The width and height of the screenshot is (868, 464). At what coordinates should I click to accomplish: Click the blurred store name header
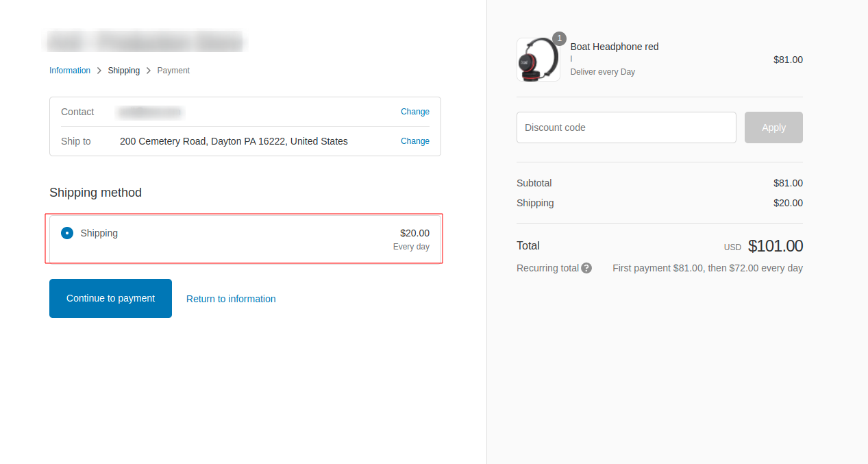click(145, 42)
